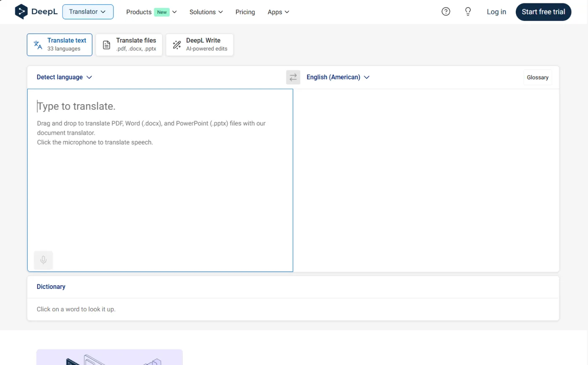Click the DeepL logo

(x=36, y=11)
